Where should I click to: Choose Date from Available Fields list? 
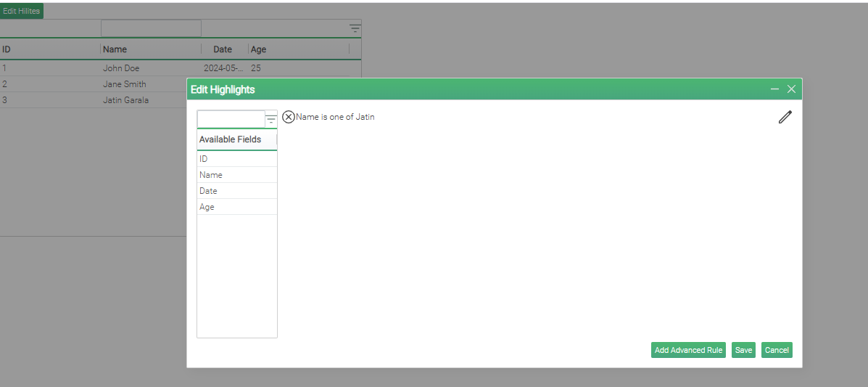[236, 191]
